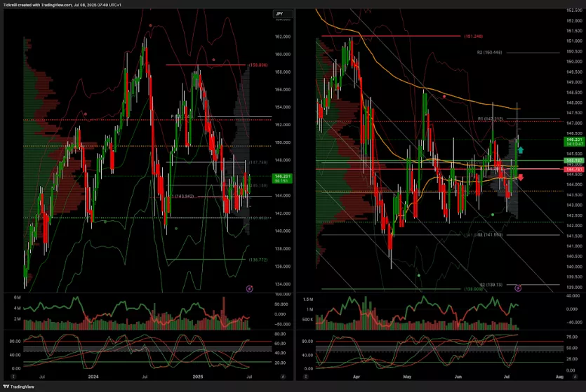Click the green up arrow marker on right chart

(x=520, y=149)
